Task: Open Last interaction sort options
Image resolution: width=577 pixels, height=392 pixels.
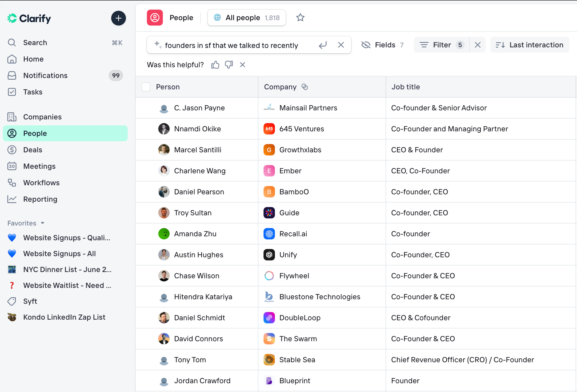Action: 530,45
